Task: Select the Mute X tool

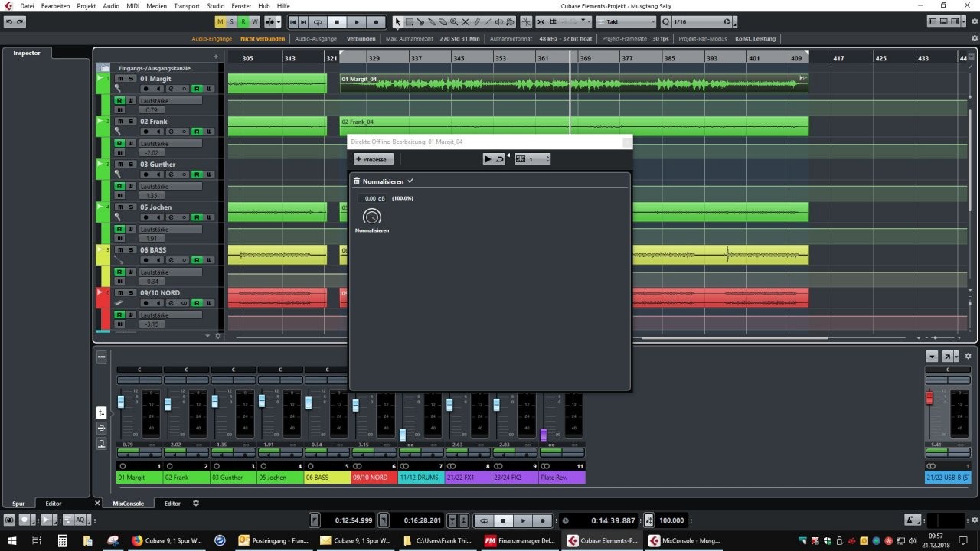Action: tap(465, 22)
